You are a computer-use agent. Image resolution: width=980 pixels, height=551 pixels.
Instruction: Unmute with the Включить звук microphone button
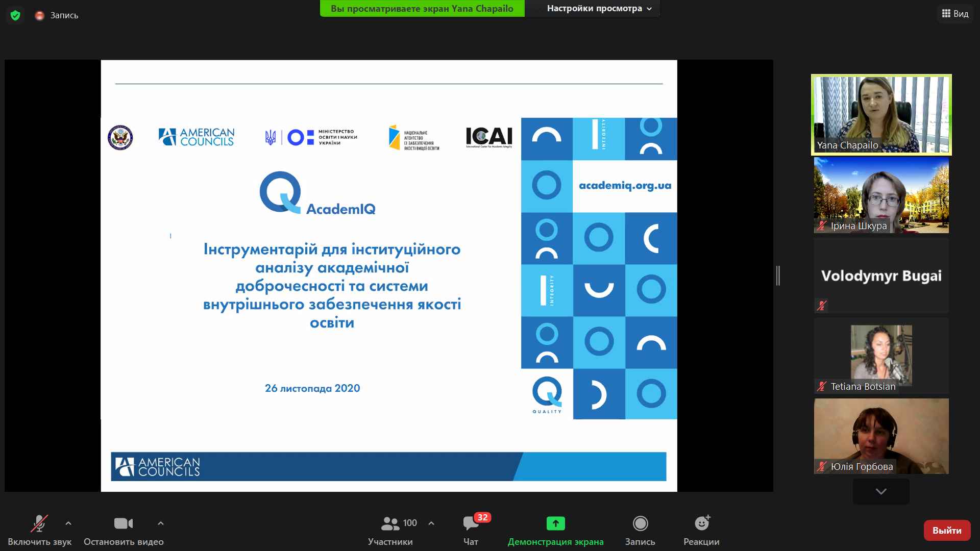coord(39,531)
